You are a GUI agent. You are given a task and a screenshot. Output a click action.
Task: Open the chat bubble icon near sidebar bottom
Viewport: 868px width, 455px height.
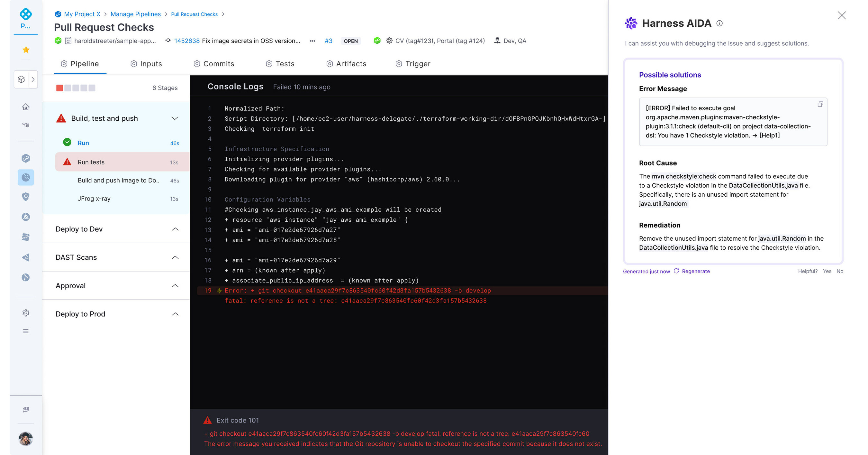tap(26, 409)
